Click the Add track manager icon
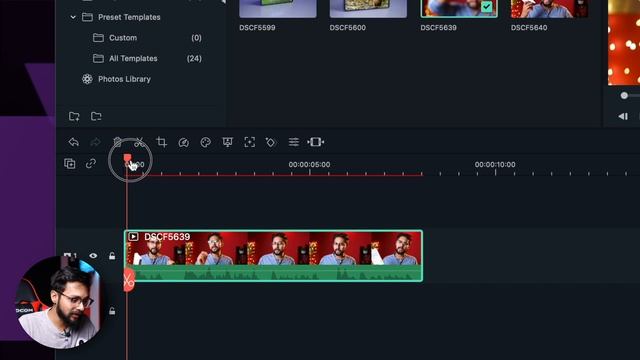 coord(70,164)
